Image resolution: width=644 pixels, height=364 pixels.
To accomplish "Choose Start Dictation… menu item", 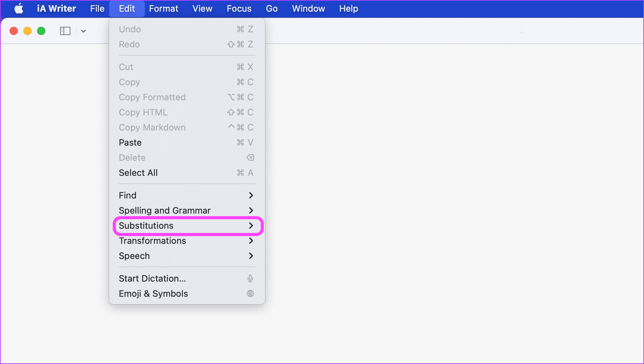I will (187, 278).
